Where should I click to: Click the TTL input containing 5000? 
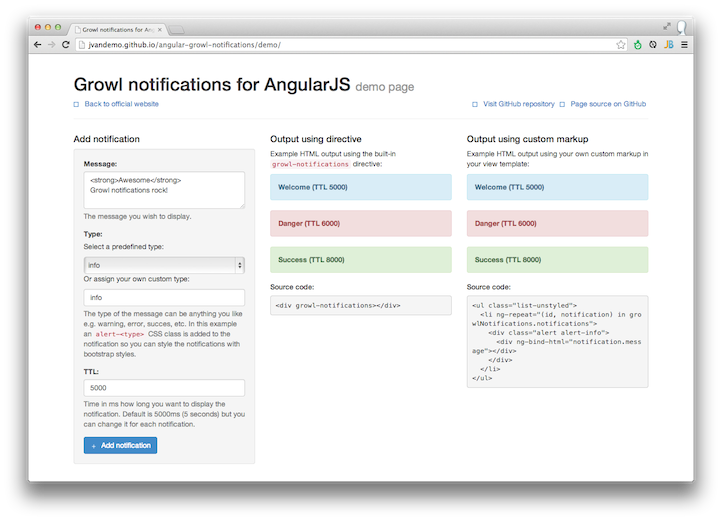pyautogui.click(x=164, y=388)
